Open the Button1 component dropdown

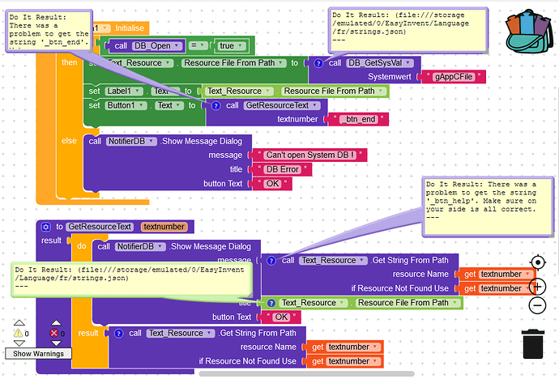click(126, 105)
